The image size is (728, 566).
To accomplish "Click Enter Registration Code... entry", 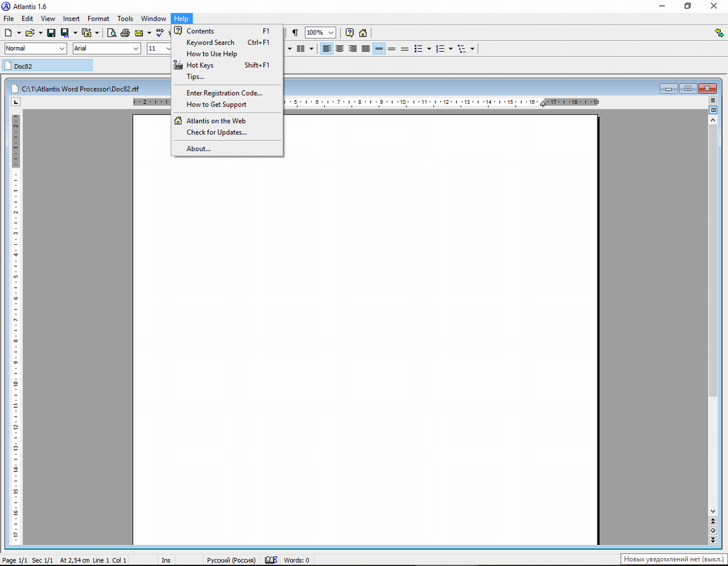I will point(227,93).
